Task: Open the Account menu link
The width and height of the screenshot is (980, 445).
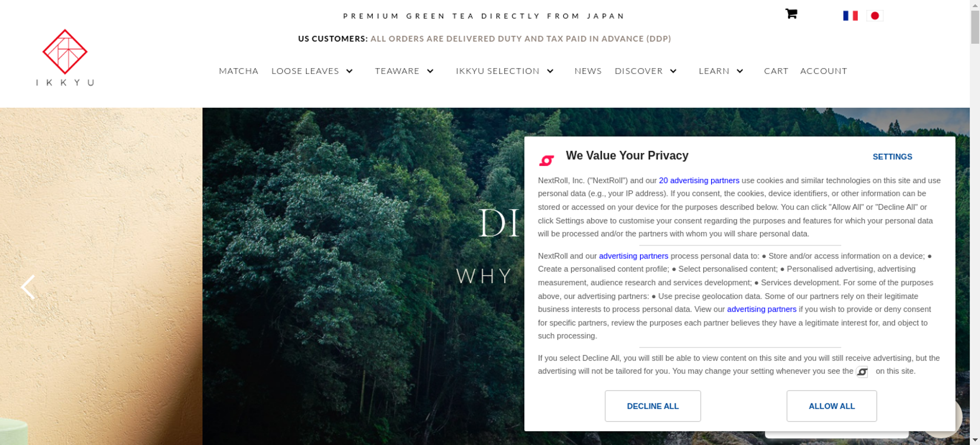Action: (824, 71)
